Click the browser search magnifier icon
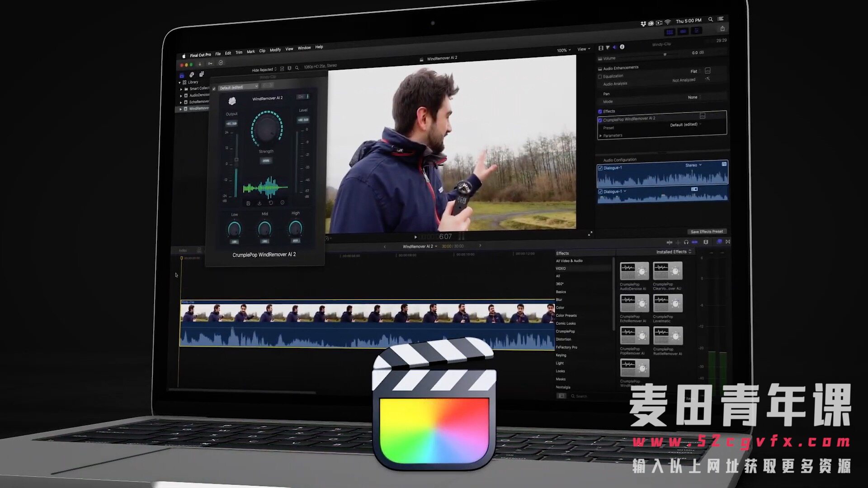Screen dimensions: 868x488 (297, 68)
